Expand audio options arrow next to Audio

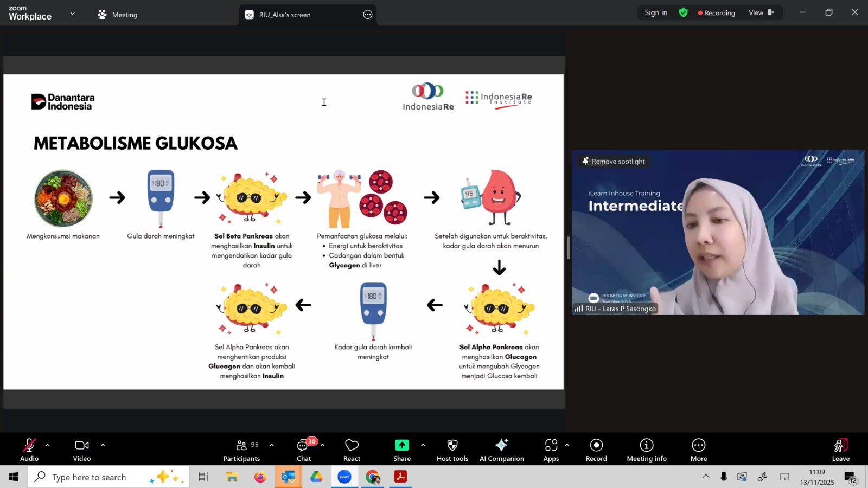tap(48, 445)
